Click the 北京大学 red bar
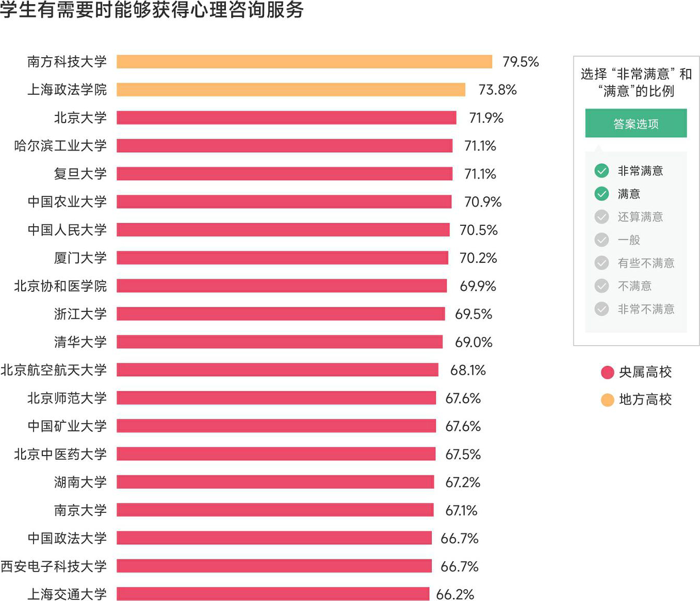 point(286,118)
